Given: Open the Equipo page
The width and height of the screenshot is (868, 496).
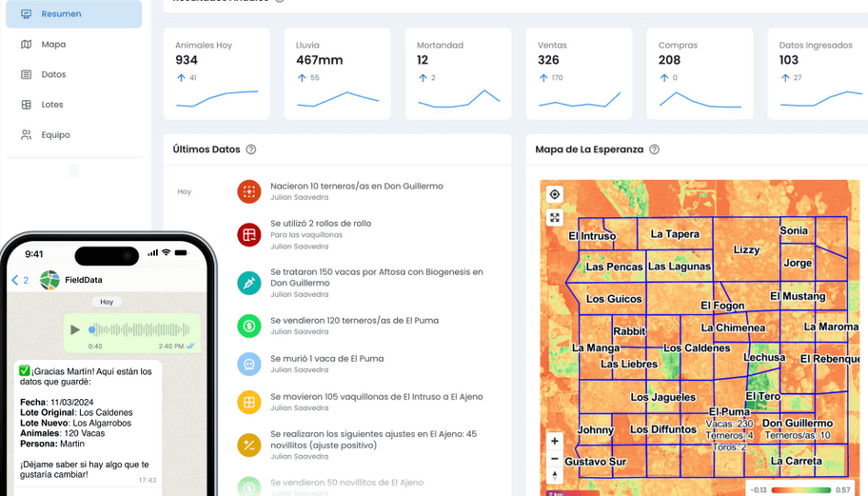Looking at the screenshot, I should click(55, 135).
